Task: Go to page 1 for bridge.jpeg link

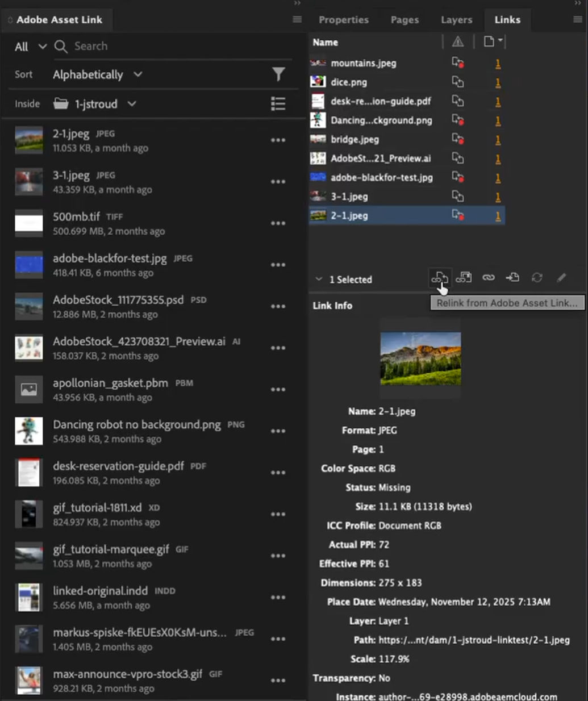Action: pos(498,140)
